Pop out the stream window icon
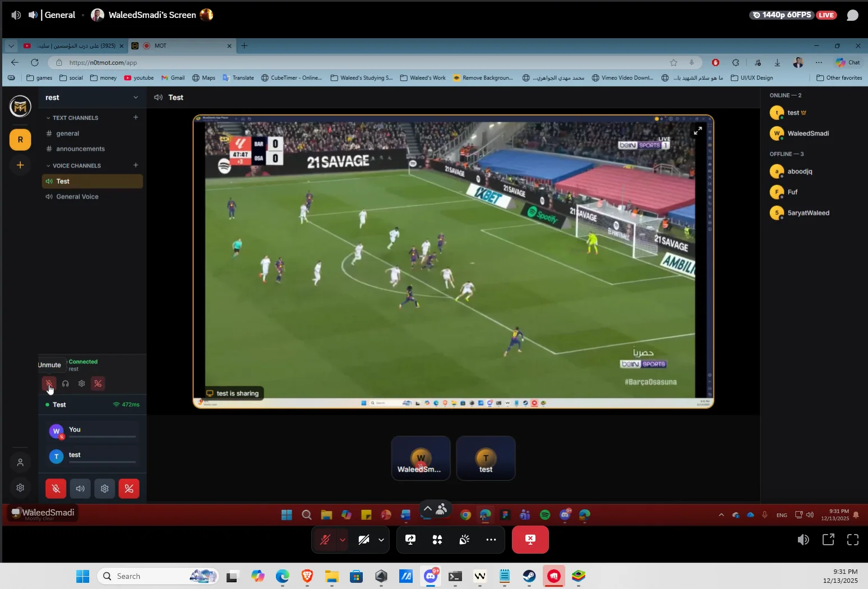Viewport: 868px width, 589px height. (828, 540)
